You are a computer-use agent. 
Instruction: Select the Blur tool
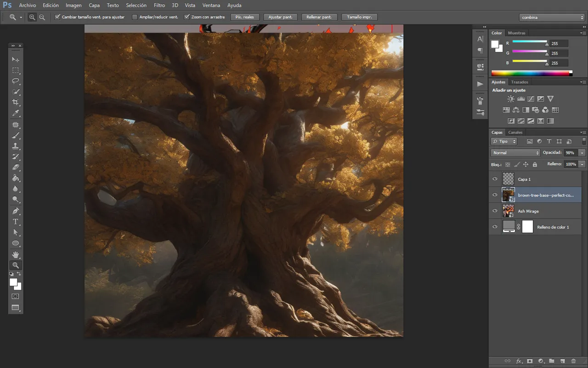tap(16, 189)
